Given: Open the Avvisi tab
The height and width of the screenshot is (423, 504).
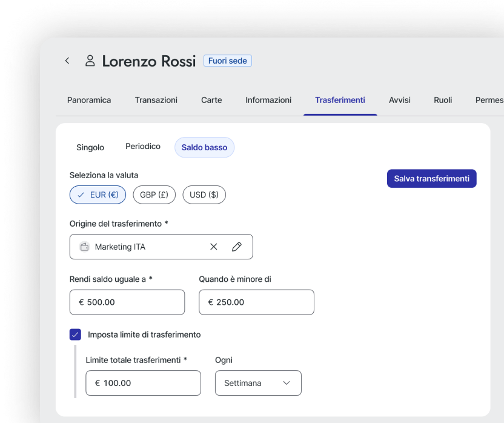Looking at the screenshot, I should 400,100.
